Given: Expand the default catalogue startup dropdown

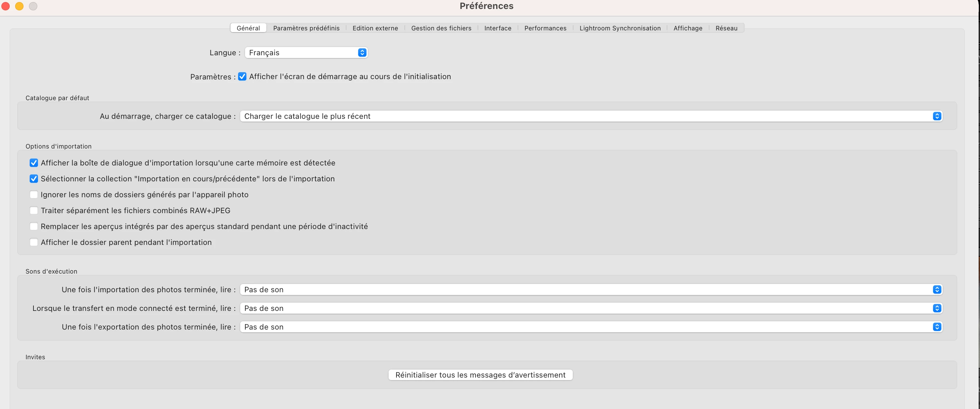Looking at the screenshot, I should tap(591, 116).
